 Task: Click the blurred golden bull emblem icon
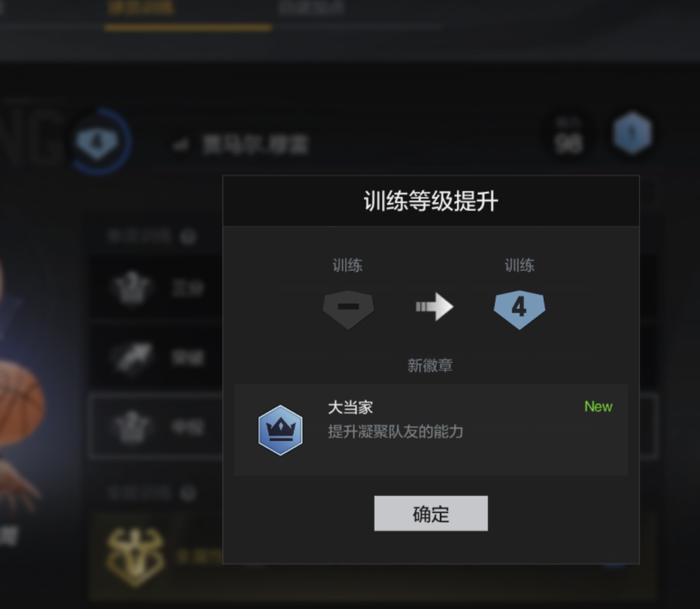click(136, 557)
